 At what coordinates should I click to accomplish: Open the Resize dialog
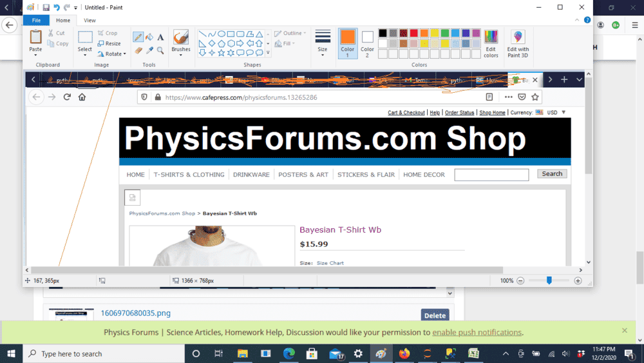pos(109,43)
